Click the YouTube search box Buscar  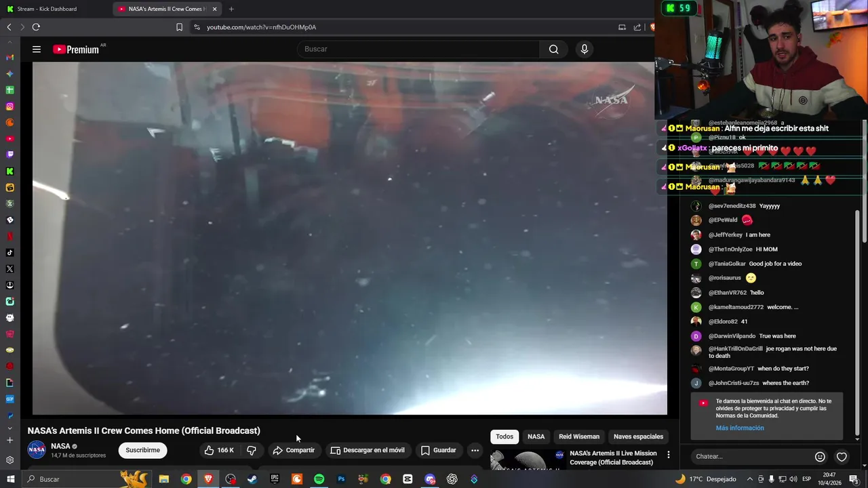coord(418,49)
